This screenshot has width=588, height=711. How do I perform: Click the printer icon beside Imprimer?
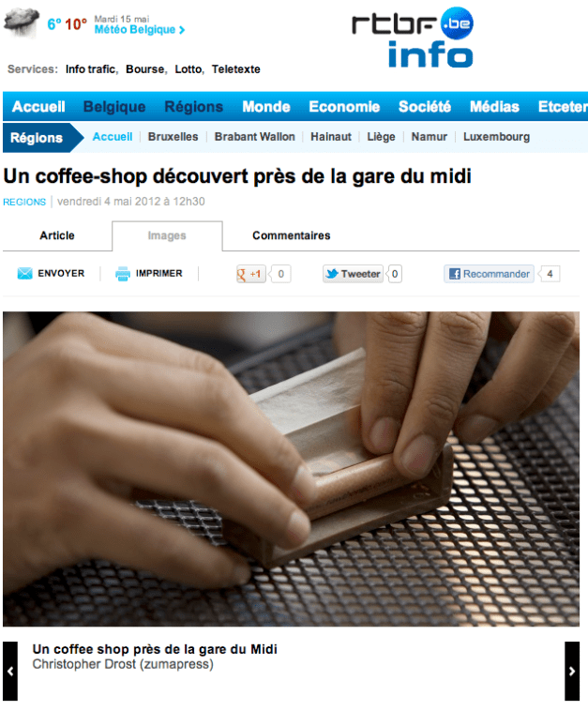(123, 274)
